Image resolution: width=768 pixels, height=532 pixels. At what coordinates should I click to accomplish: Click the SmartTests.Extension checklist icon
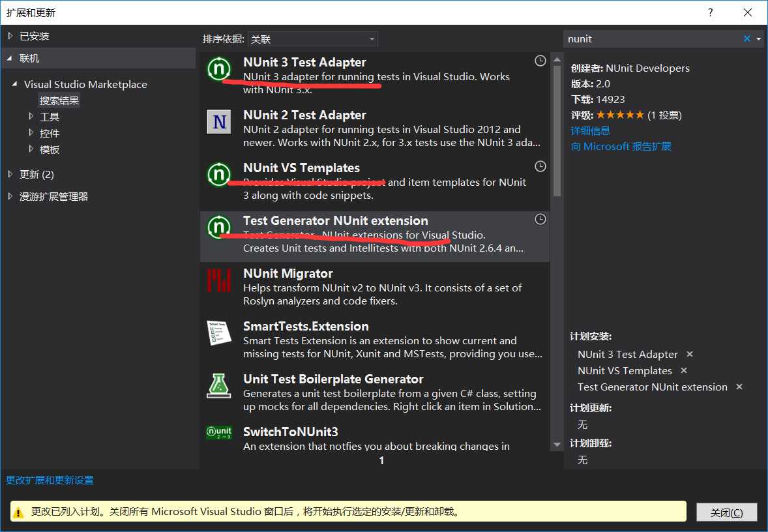(x=219, y=333)
